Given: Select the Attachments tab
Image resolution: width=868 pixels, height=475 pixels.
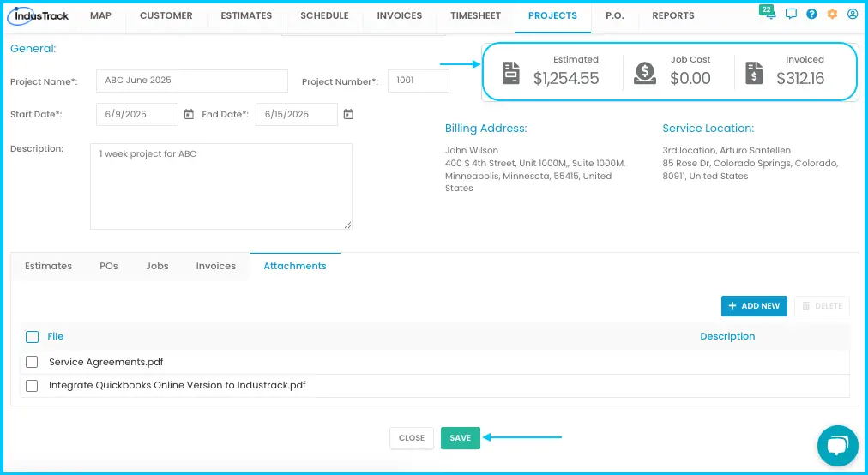Looking at the screenshot, I should tap(295, 267).
